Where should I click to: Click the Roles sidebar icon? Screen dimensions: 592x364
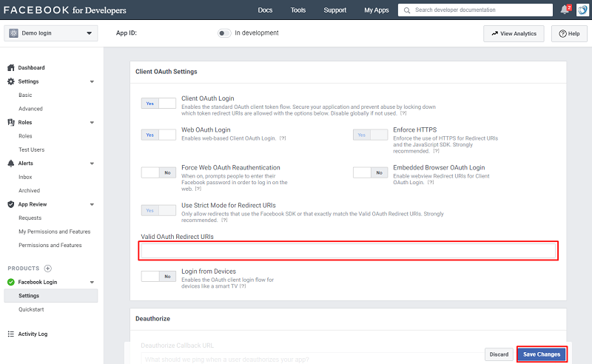coord(11,122)
